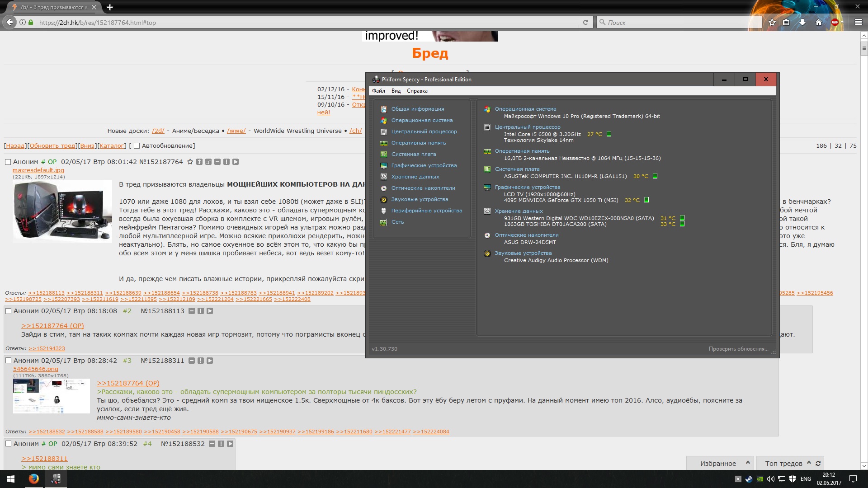868x488 pixels.
Task: Click Звуковые устройства icon in summary pane
Action: pyautogui.click(x=487, y=253)
